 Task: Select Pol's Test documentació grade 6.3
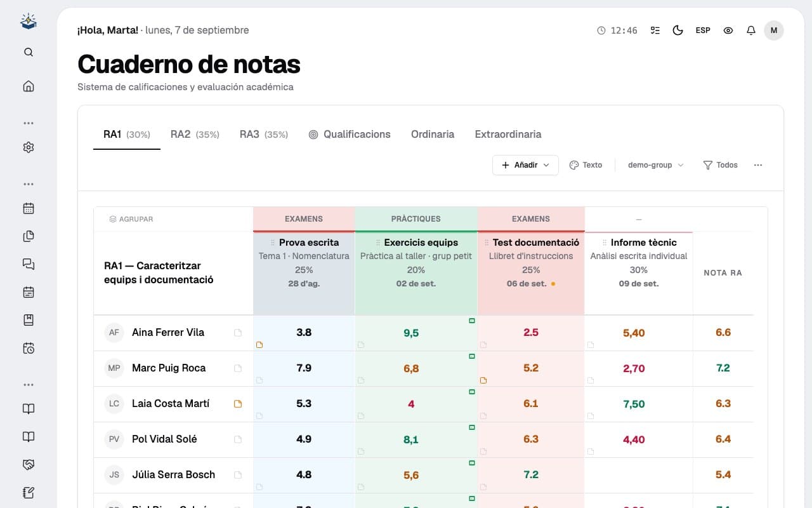pyautogui.click(x=531, y=439)
